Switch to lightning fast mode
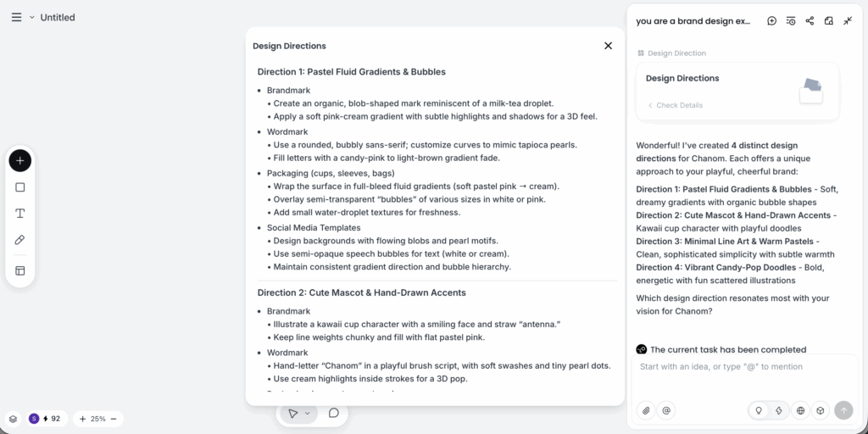This screenshot has height=434, width=868. pos(777,410)
